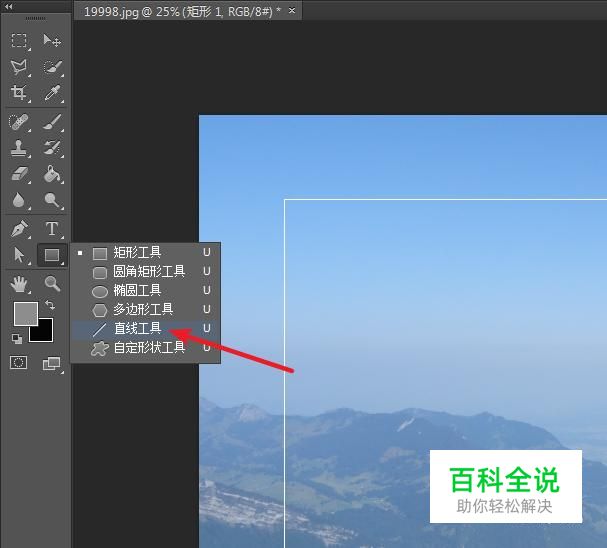Select the Rectangular Marquee tool
The width and height of the screenshot is (607, 548).
[19, 40]
